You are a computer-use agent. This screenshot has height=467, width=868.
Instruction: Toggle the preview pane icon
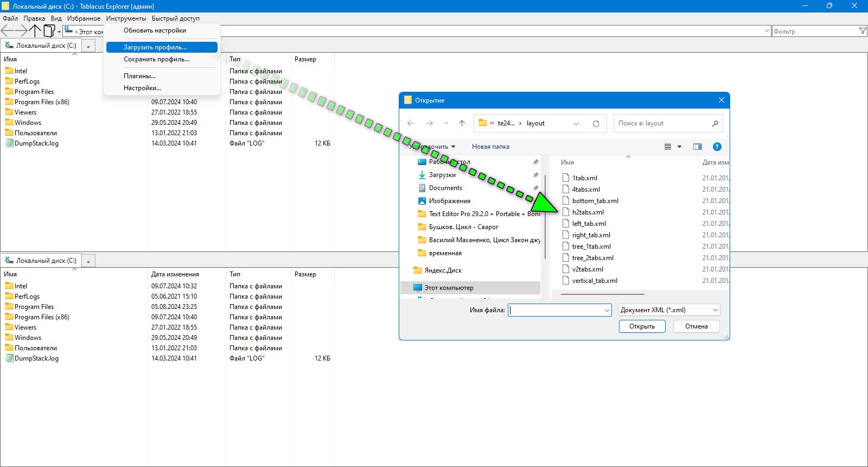(698, 147)
